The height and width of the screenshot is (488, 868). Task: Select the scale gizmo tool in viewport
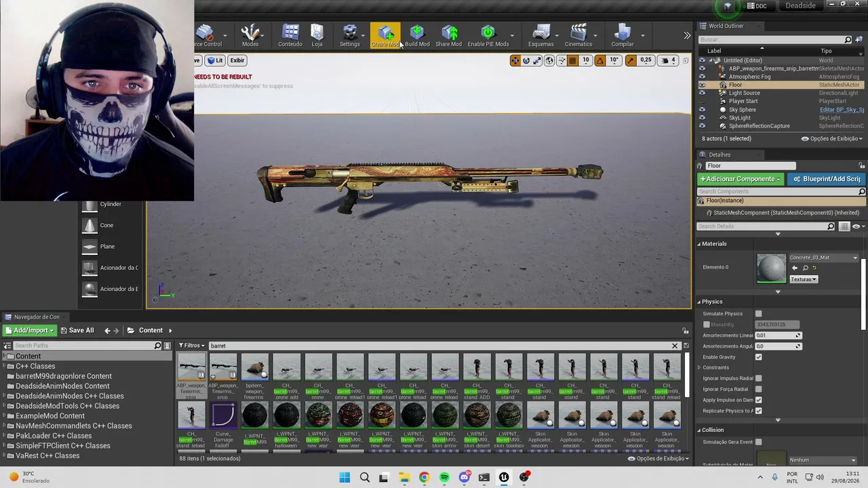coord(537,60)
